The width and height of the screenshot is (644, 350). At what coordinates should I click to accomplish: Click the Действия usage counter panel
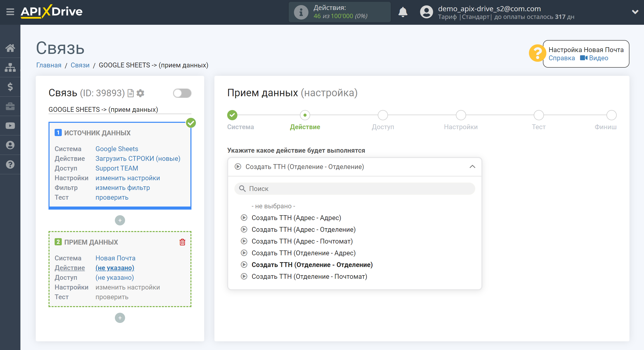[339, 12]
